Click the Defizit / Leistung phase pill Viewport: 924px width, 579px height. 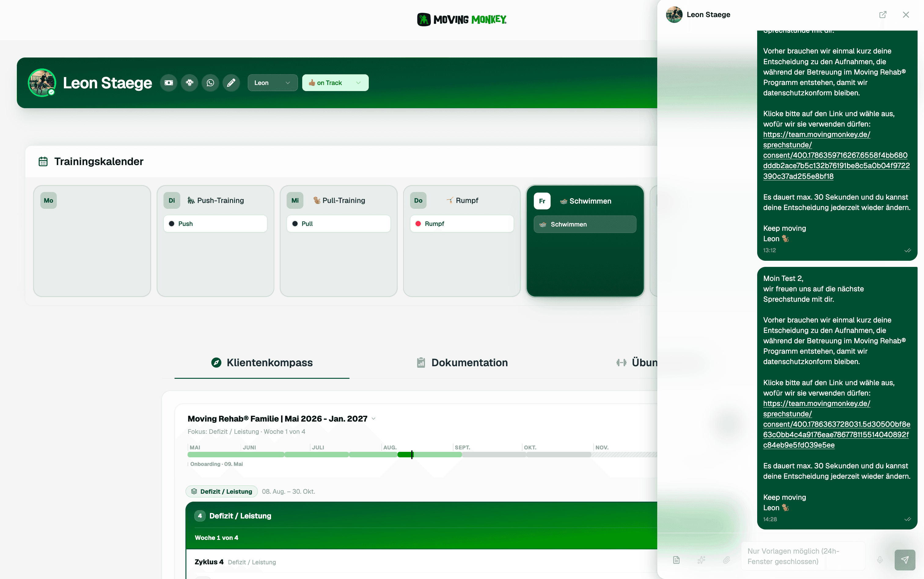(x=222, y=491)
